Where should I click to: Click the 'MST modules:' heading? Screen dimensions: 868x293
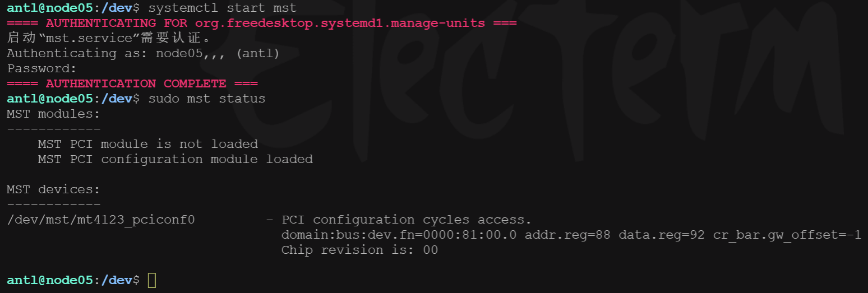pos(53,114)
